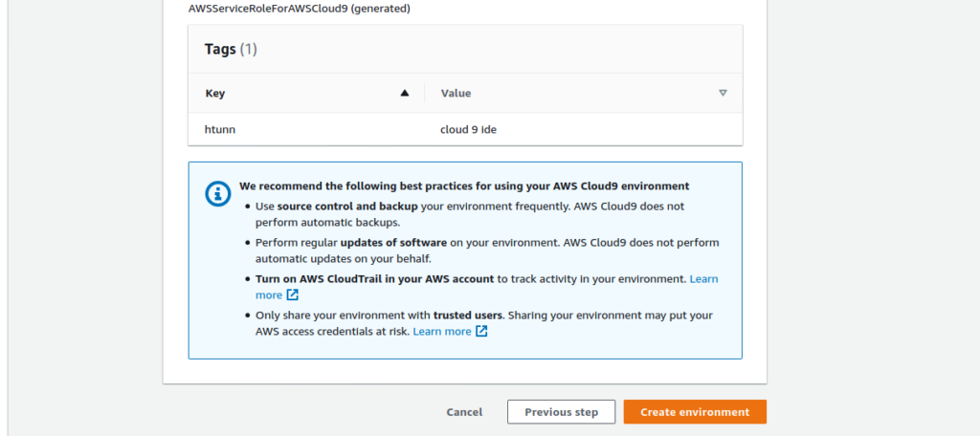Click the Create environment button
Viewport: 980px width, 436px height.
(695, 412)
